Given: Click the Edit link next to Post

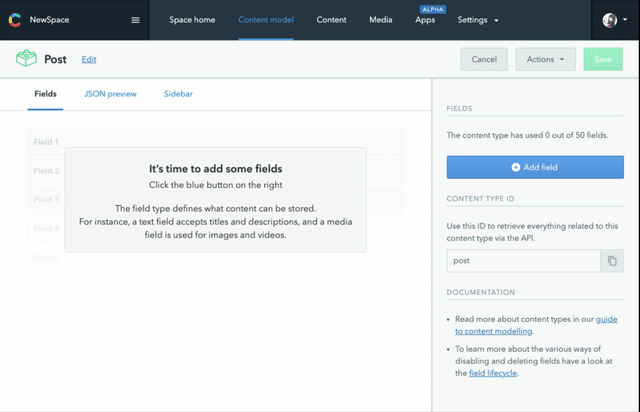Looking at the screenshot, I should [89, 60].
